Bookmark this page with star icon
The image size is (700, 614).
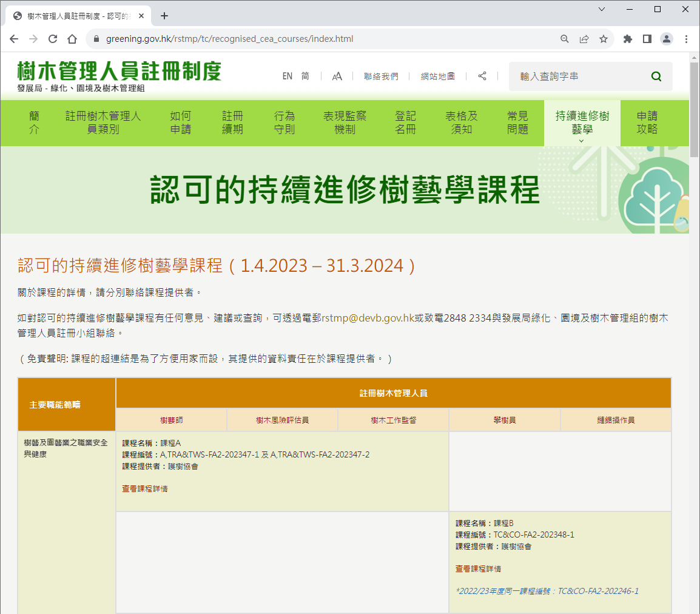click(604, 39)
